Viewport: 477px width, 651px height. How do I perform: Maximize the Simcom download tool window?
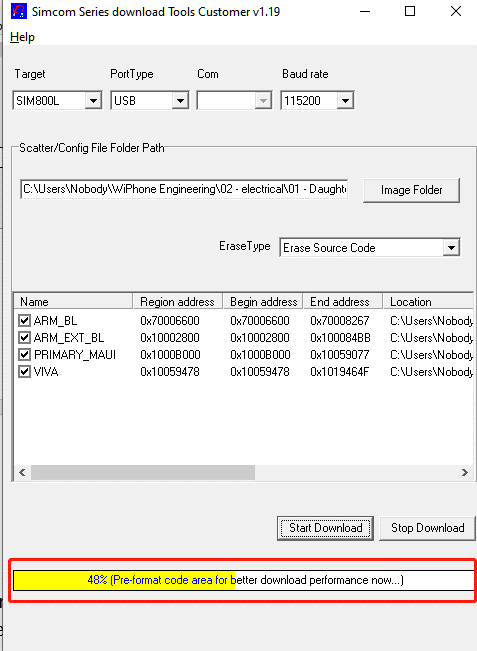point(410,12)
